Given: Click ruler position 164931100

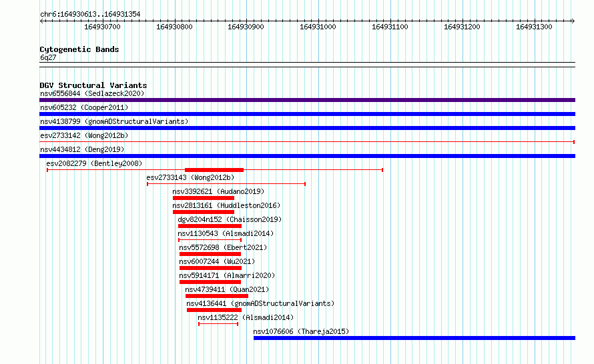Looking at the screenshot, I should [x=390, y=27].
